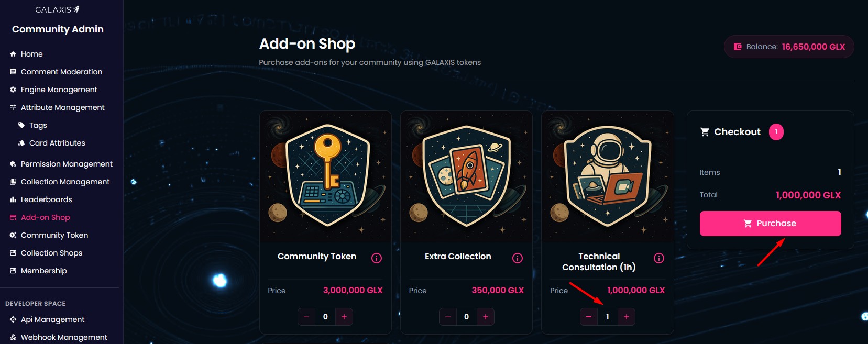Click the Extra Collection quantity field

pyautogui.click(x=466, y=317)
